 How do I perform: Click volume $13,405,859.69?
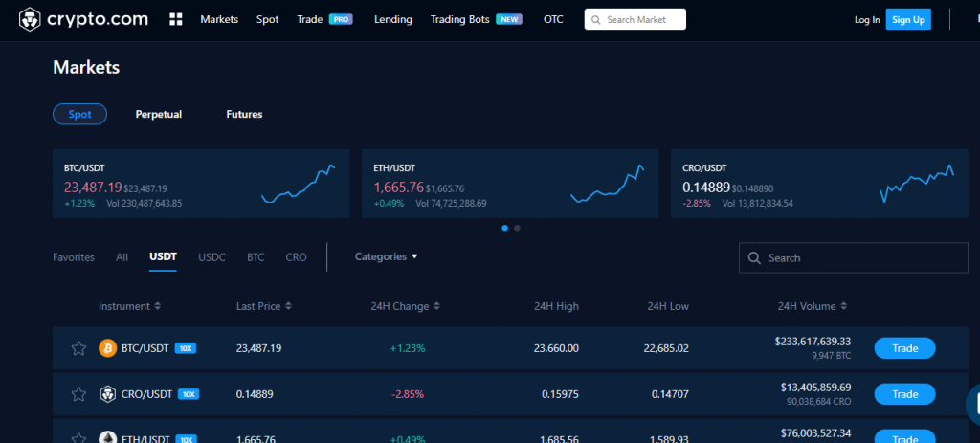pos(815,388)
